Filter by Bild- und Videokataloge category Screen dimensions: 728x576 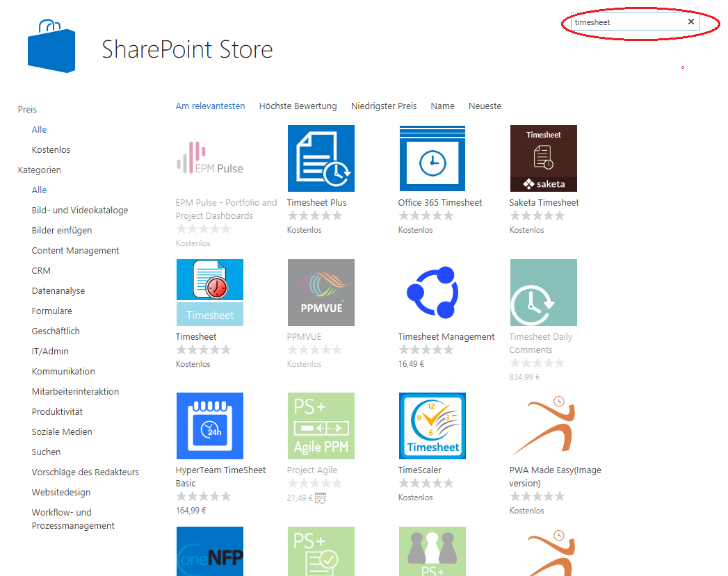pos(80,210)
